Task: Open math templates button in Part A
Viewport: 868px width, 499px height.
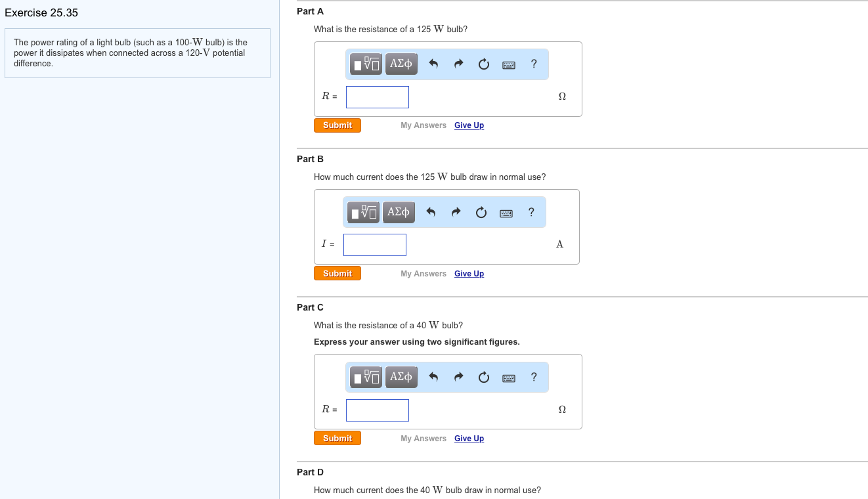Action: [366, 64]
